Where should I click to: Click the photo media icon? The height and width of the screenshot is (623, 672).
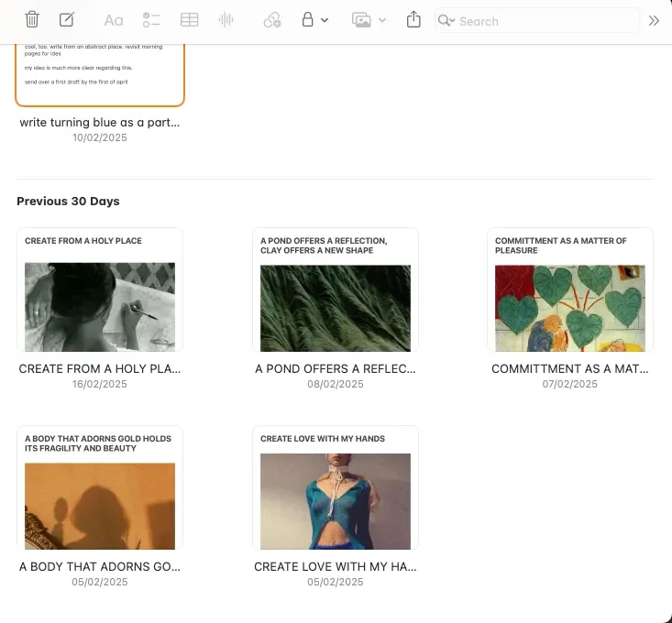coord(361,20)
